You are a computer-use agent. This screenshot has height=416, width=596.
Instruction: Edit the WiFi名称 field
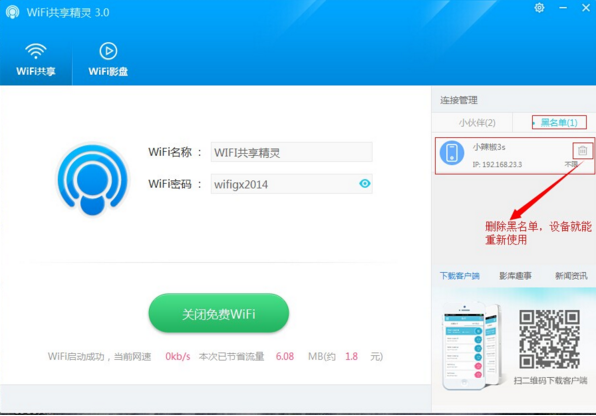click(292, 152)
